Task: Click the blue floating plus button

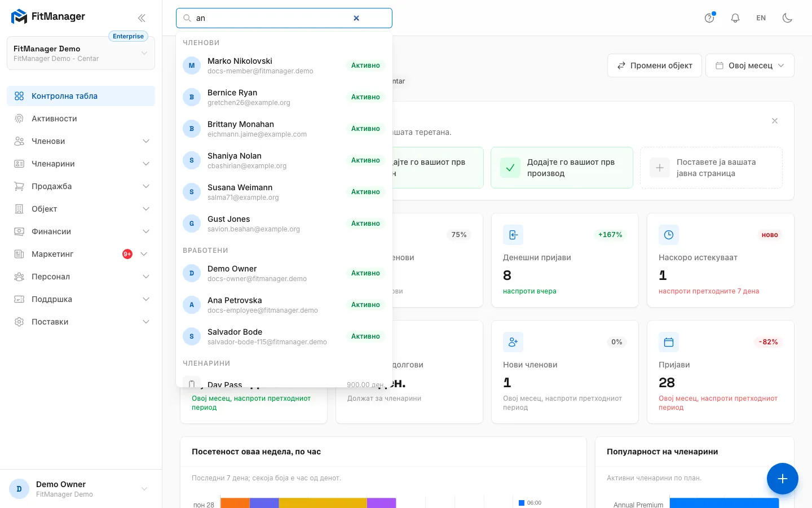Action: [783, 479]
